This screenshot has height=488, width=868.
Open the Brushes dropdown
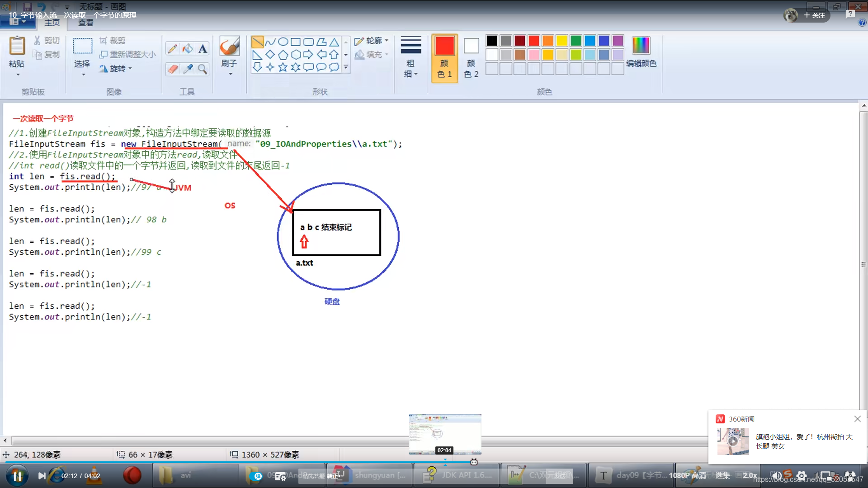tap(230, 68)
